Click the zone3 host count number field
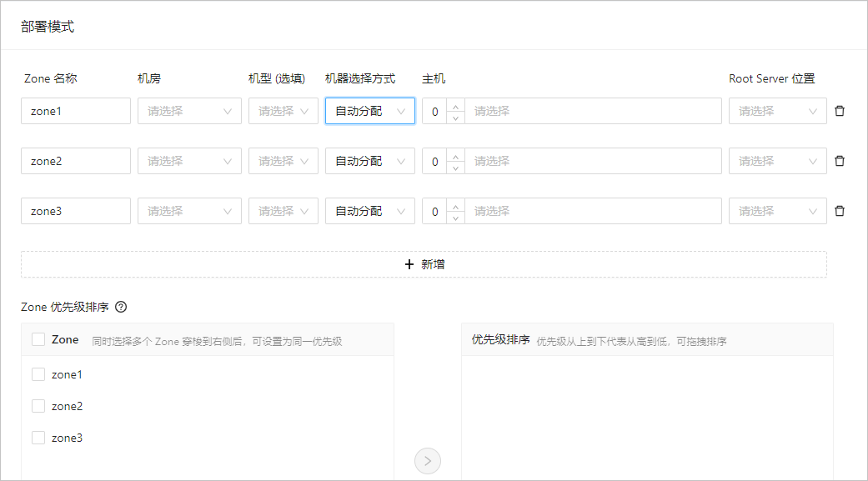 click(435, 211)
